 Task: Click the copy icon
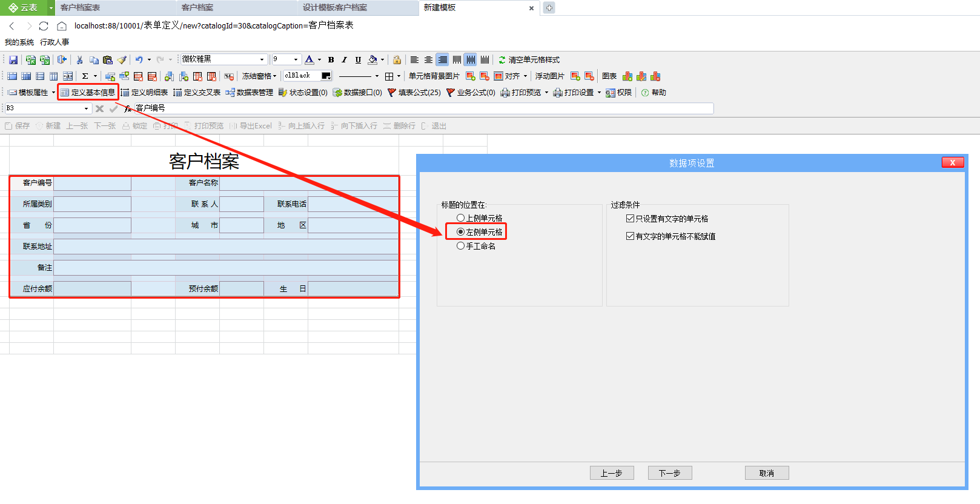click(94, 59)
